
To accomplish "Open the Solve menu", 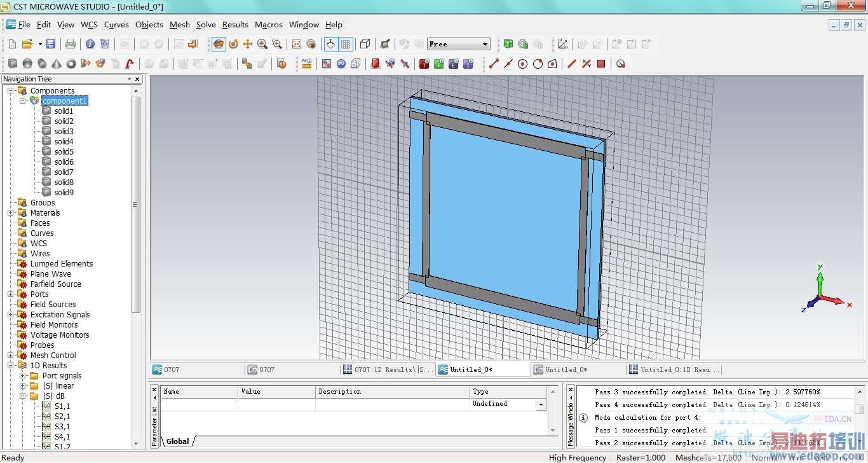I will click(x=206, y=24).
